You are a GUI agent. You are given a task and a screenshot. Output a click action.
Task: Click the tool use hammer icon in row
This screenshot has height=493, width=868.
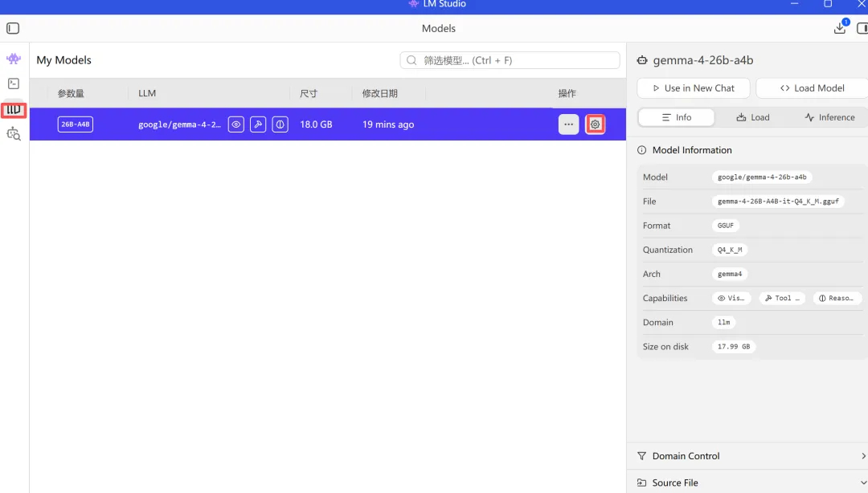[x=258, y=124]
